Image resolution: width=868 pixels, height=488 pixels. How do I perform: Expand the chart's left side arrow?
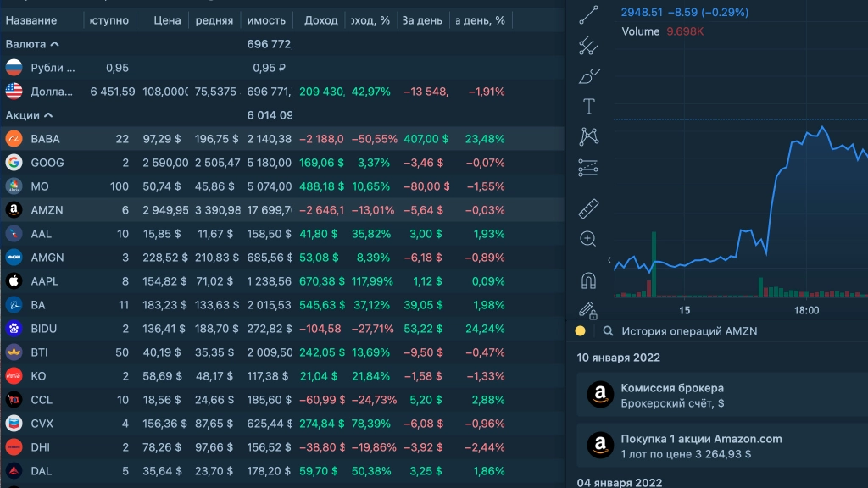pyautogui.click(x=609, y=260)
